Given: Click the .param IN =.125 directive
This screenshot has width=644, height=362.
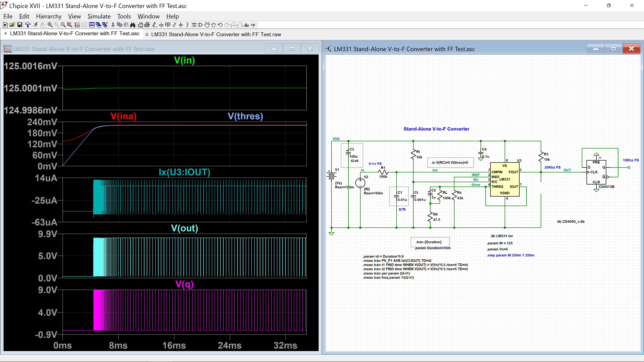Looking at the screenshot, I should pyautogui.click(x=499, y=243).
